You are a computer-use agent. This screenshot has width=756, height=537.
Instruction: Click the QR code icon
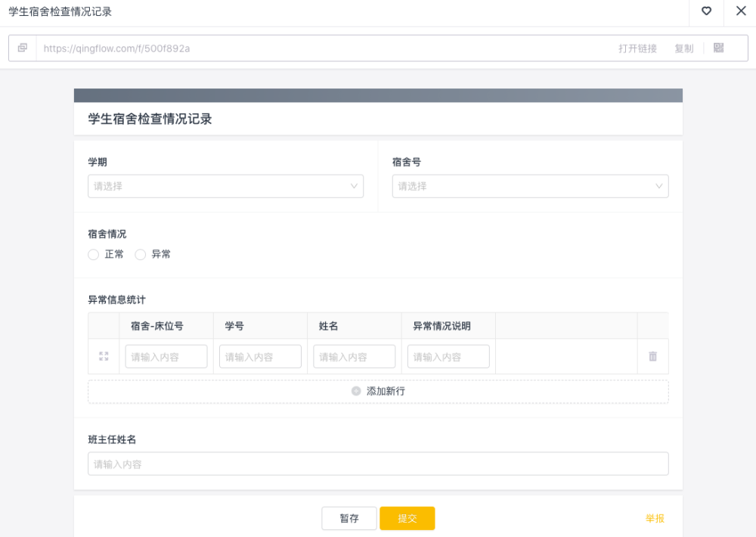coord(718,48)
